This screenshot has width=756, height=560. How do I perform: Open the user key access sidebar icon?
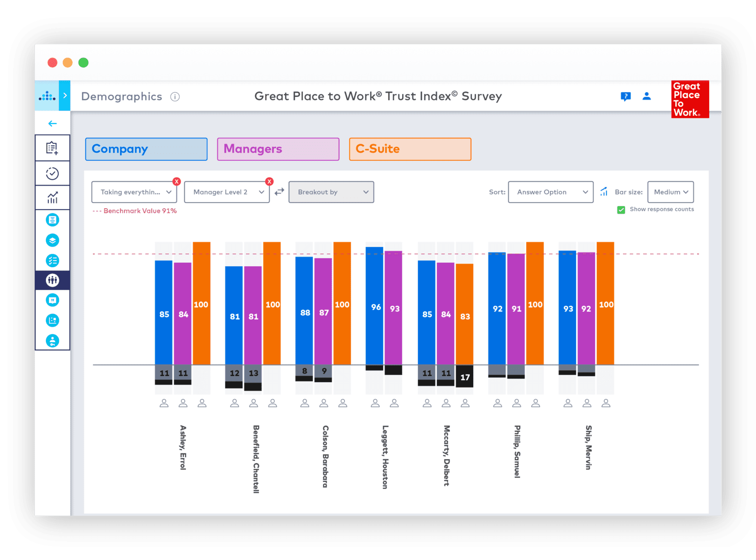tap(52, 341)
